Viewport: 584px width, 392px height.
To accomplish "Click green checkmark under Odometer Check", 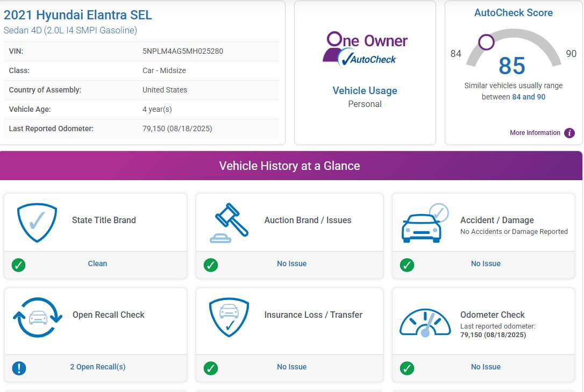I will (407, 368).
